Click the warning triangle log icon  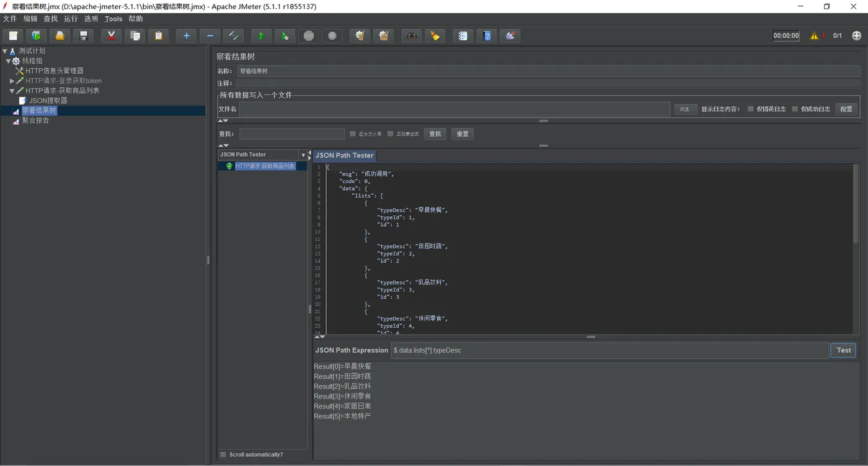pos(814,36)
